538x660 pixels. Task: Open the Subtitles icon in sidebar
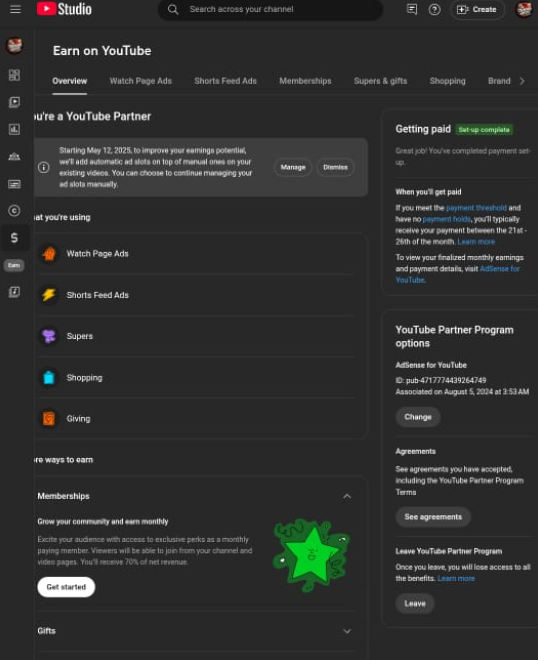pos(14,184)
